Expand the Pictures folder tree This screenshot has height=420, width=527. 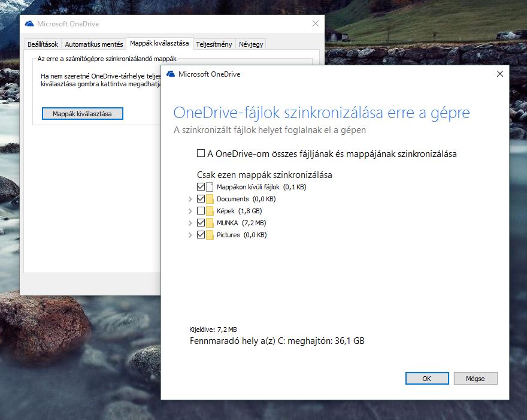190,235
